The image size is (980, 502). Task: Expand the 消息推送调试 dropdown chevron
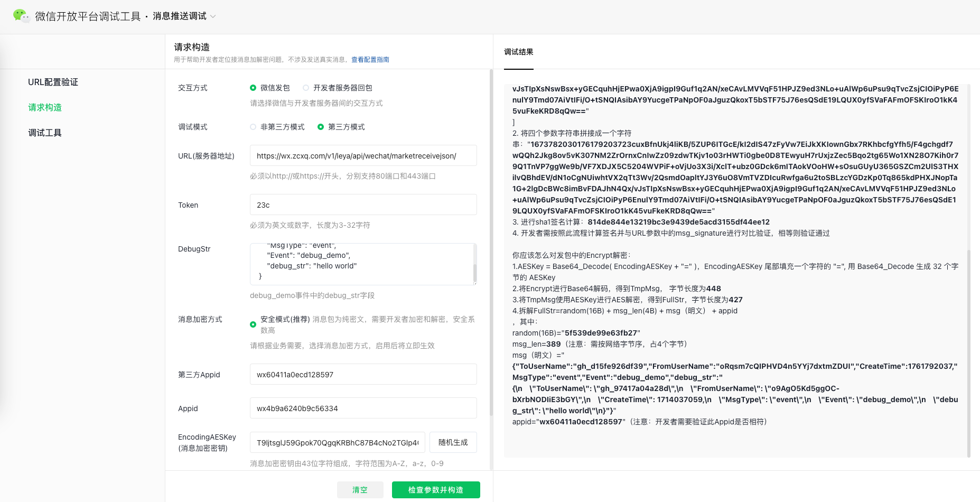click(x=213, y=16)
